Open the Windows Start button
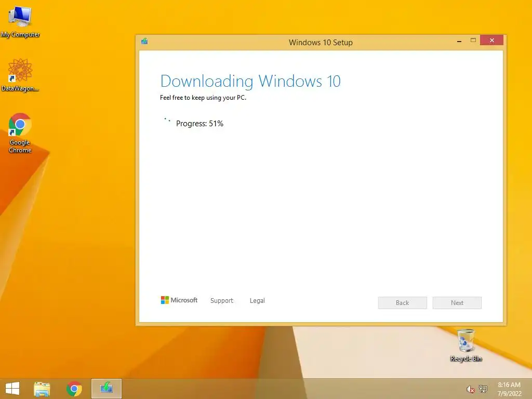 tap(12, 389)
